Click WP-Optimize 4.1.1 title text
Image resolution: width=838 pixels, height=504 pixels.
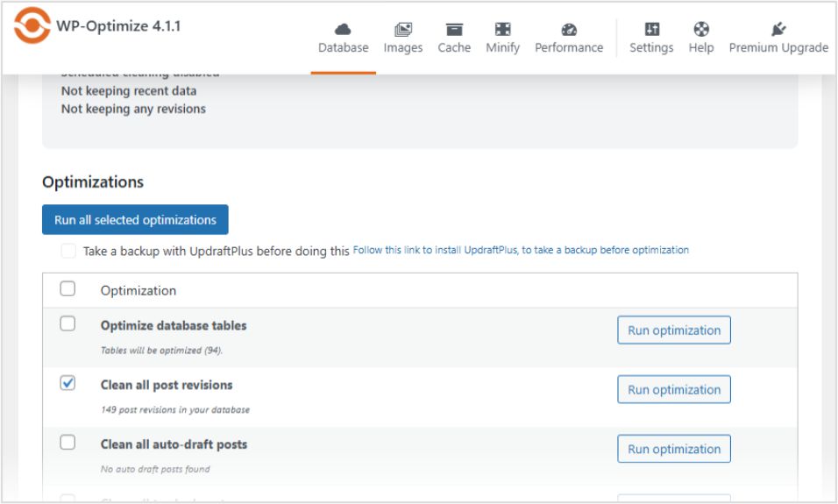coord(118,25)
